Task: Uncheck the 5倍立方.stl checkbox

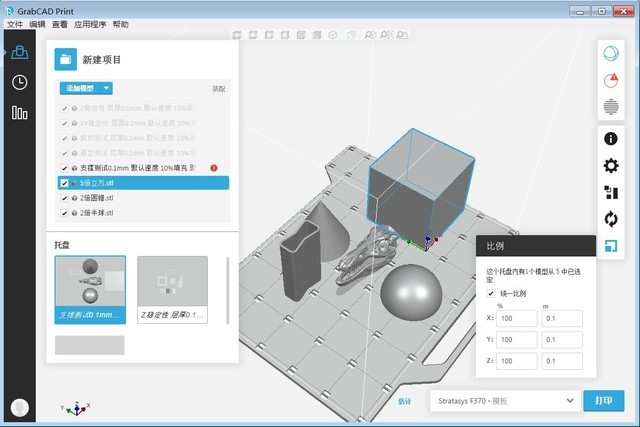Action: click(x=64, y=183)
